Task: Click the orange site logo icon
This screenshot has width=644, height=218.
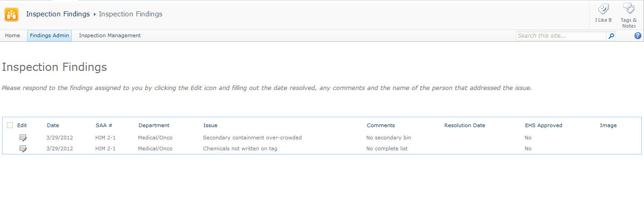Action: click(11, 15)
